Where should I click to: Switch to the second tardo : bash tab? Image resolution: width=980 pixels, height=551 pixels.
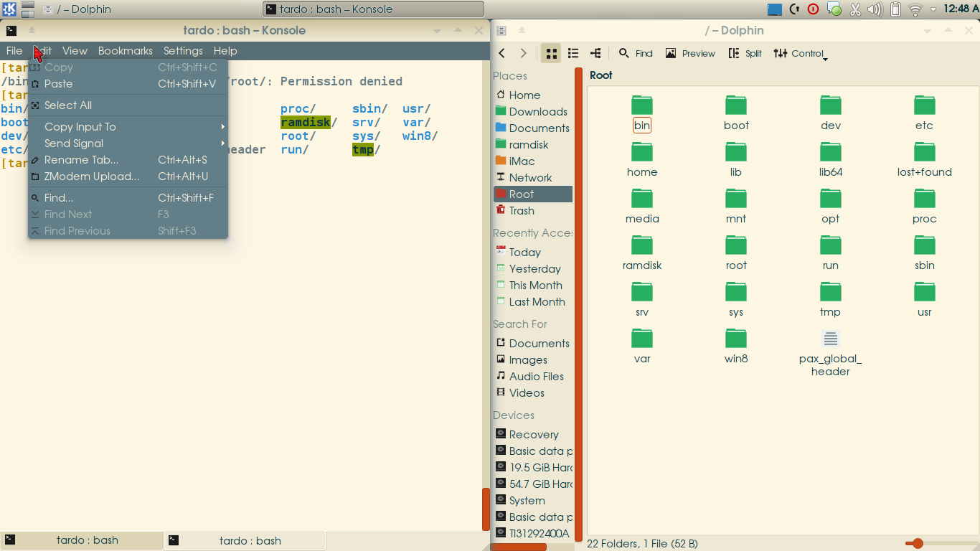click(x=245, y=540)
